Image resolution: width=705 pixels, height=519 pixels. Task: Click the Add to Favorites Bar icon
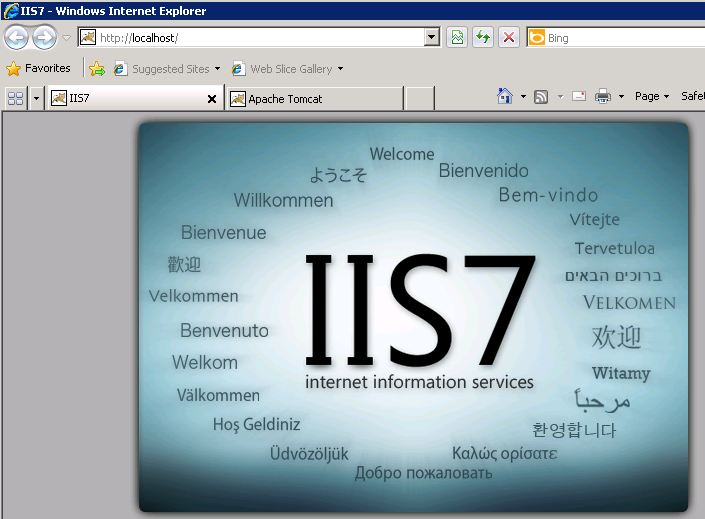point(97,69)
